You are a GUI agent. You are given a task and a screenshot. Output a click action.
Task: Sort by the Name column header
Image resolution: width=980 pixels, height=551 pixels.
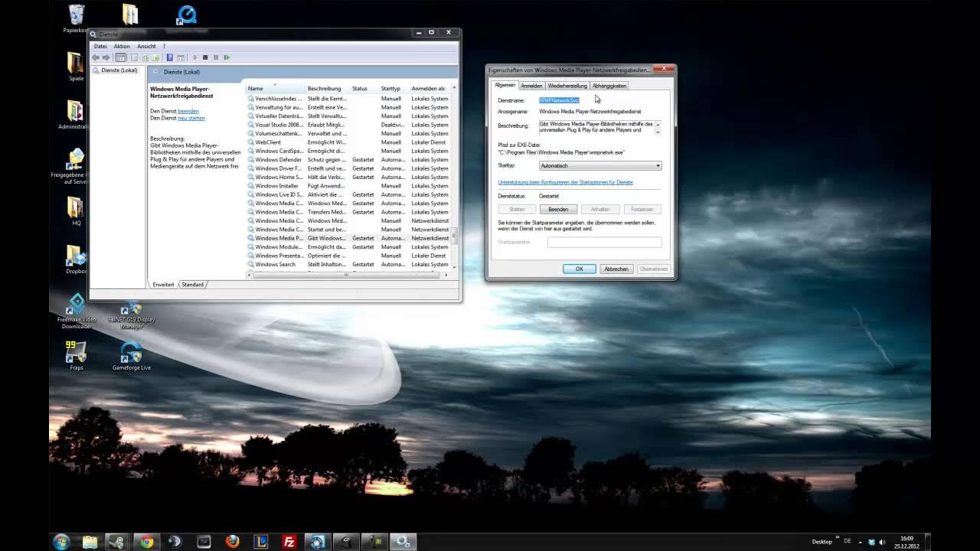(276, 88)
